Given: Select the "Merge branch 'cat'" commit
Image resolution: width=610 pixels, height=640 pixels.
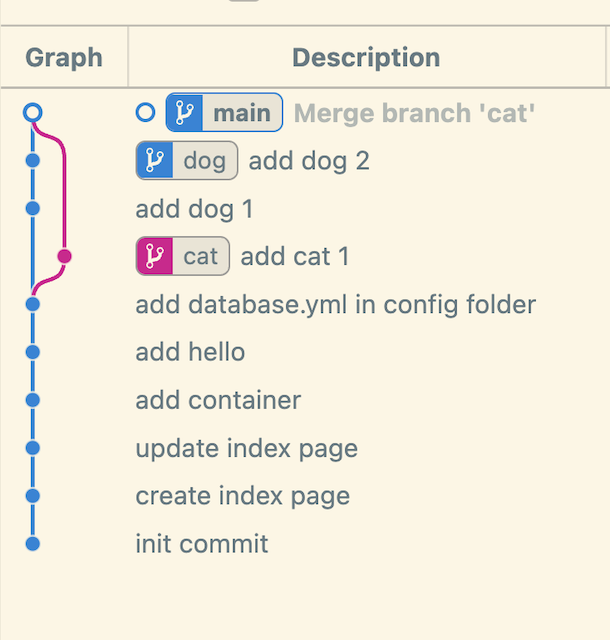Looking at the screenshot, I should 415,113.
